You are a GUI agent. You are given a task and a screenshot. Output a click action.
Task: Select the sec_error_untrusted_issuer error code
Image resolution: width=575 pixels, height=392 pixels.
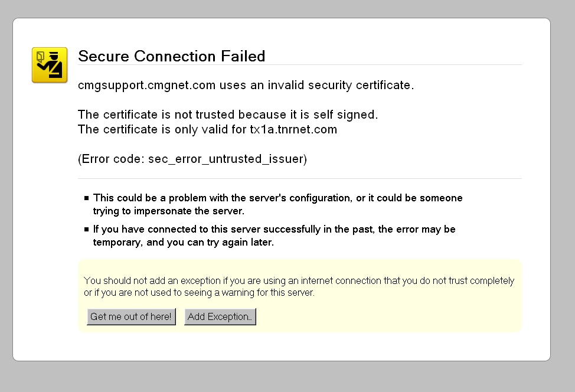click(x=225, y=159)
